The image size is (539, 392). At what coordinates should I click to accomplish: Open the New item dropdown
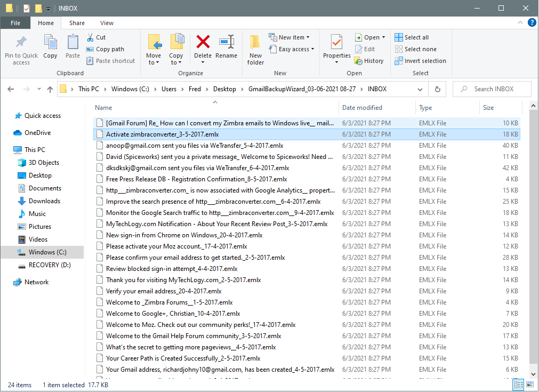pos(289,37)
